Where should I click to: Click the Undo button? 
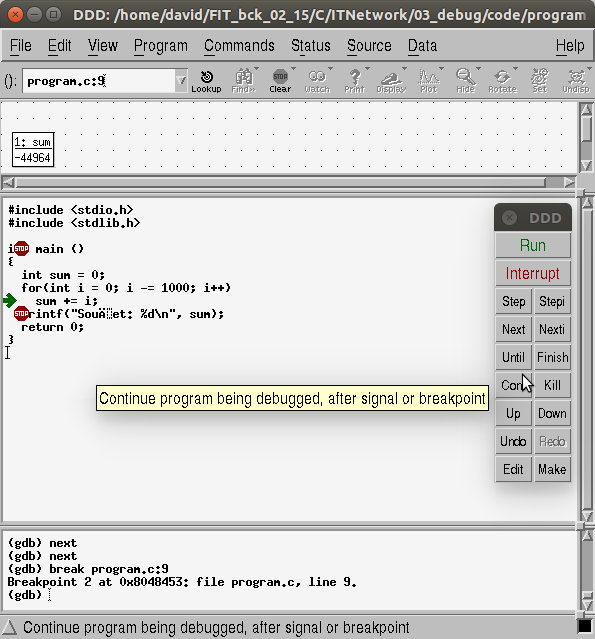[x=513, y=441]
